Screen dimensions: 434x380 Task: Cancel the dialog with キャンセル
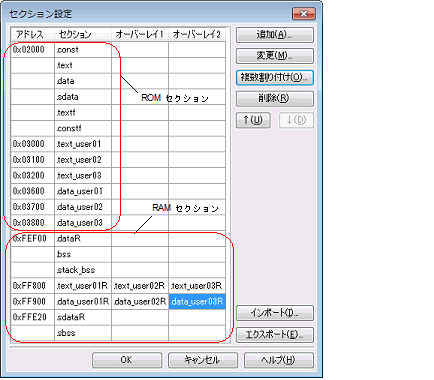coord(203,360)
